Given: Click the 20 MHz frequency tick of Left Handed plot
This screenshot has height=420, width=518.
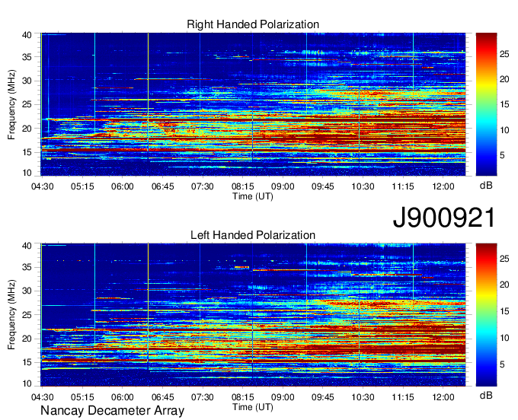Looking at the screenshot, I should pos(27,339).
